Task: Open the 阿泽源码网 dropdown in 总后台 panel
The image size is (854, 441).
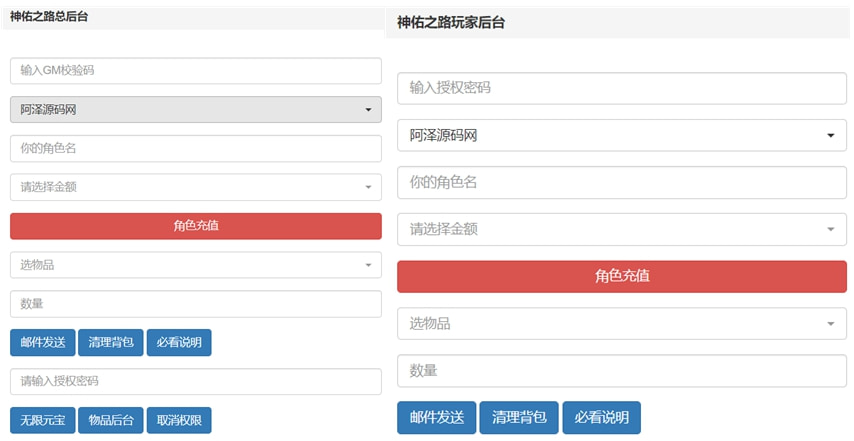Action: click(195, 110)
